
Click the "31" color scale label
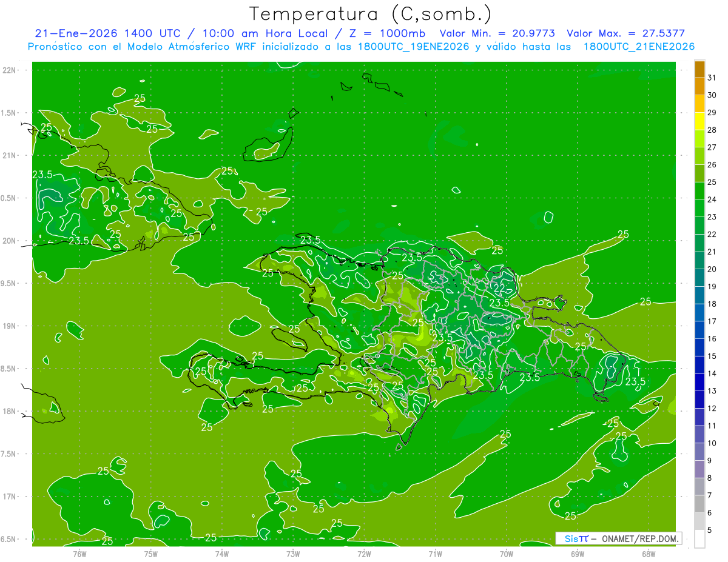coord(712,78)
